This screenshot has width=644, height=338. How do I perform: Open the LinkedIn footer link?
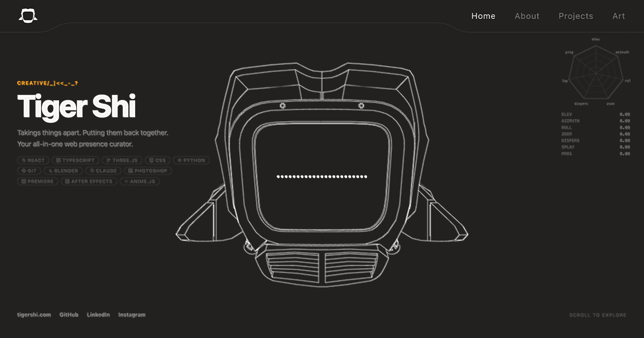(x=98, y=315)
